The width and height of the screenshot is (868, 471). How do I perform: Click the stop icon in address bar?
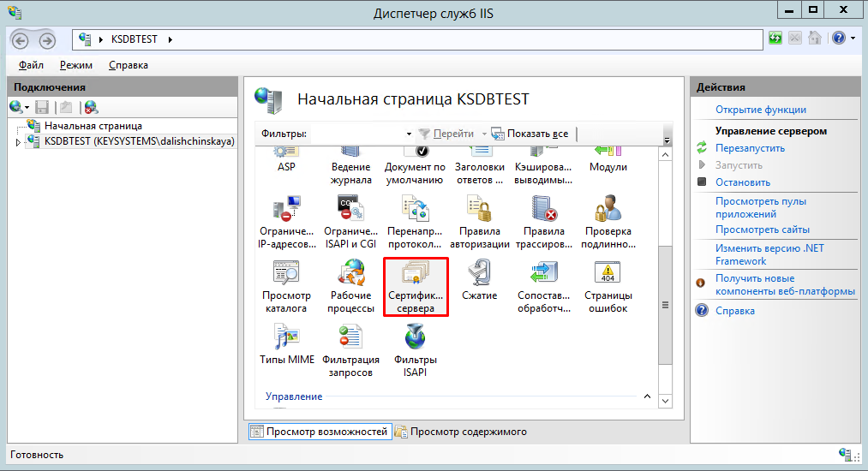point(795,39)
